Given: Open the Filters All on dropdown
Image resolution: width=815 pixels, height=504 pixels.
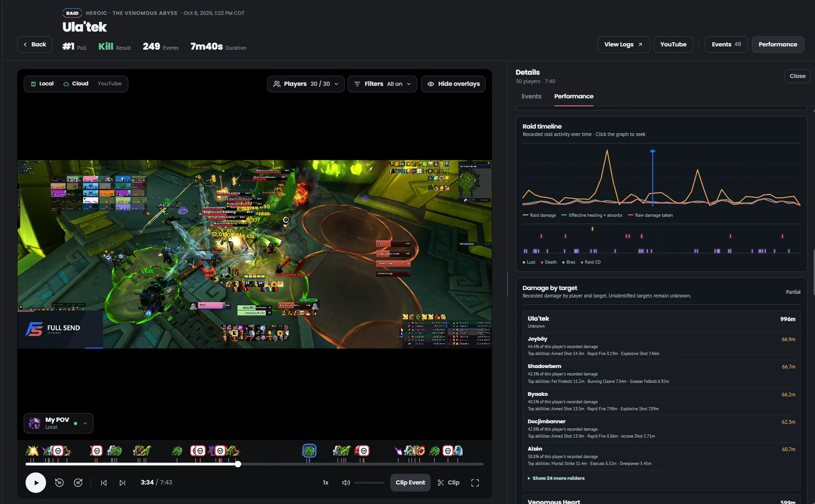Looking at the screenshot, I should tap(382, 84).
